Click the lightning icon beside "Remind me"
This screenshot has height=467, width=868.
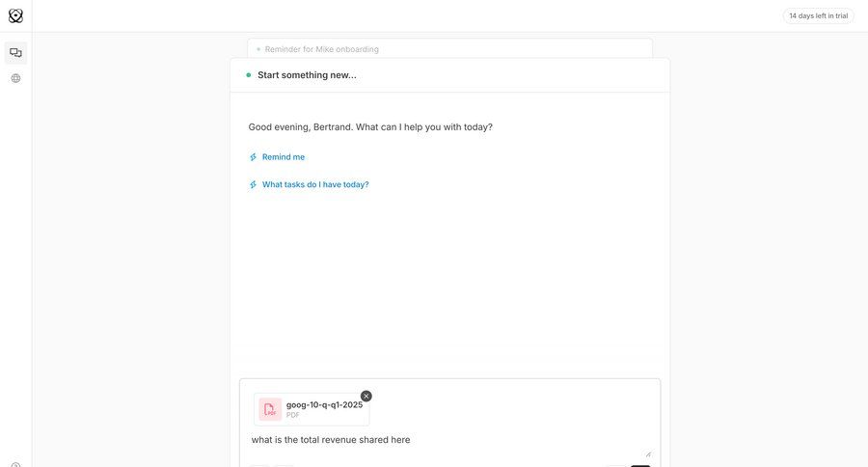[254, 157]
